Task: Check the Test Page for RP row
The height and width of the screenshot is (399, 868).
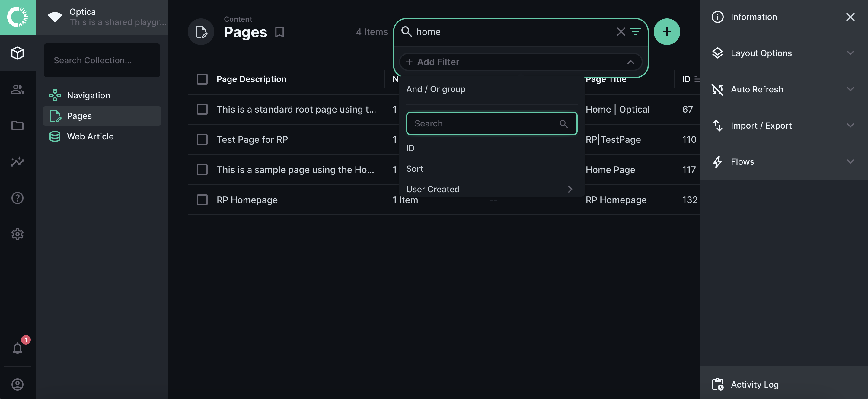Action: 202,139
